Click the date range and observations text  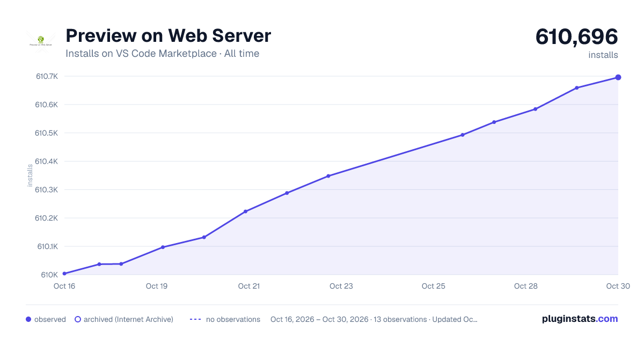pyautogui.click(x=374, y=319)
